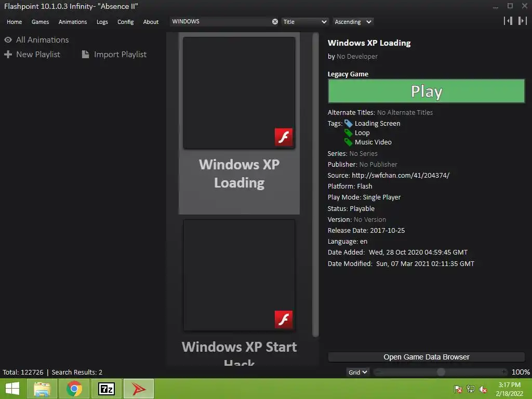
Task: Click the Import Playlist file icon
Action: pos(86,54)
